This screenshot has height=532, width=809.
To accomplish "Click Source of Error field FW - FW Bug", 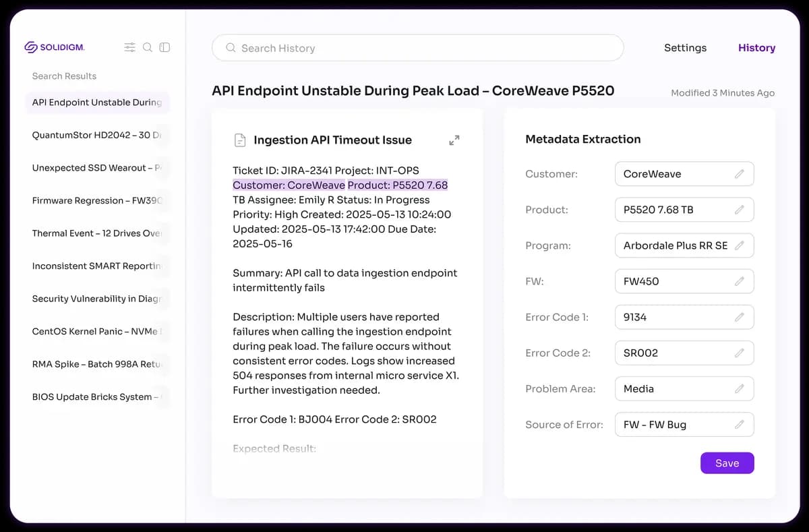I will click(684, 425).
